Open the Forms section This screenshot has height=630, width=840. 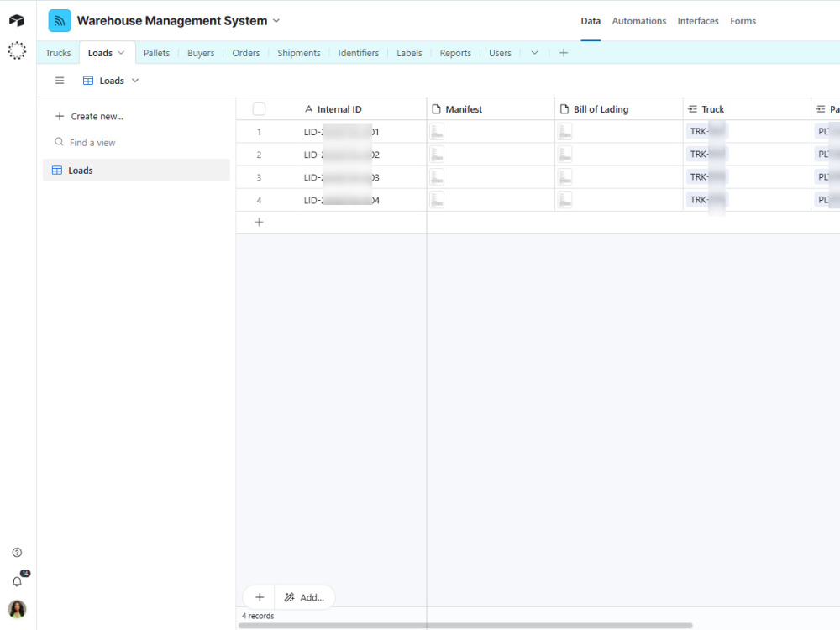(x=743, y=21)
